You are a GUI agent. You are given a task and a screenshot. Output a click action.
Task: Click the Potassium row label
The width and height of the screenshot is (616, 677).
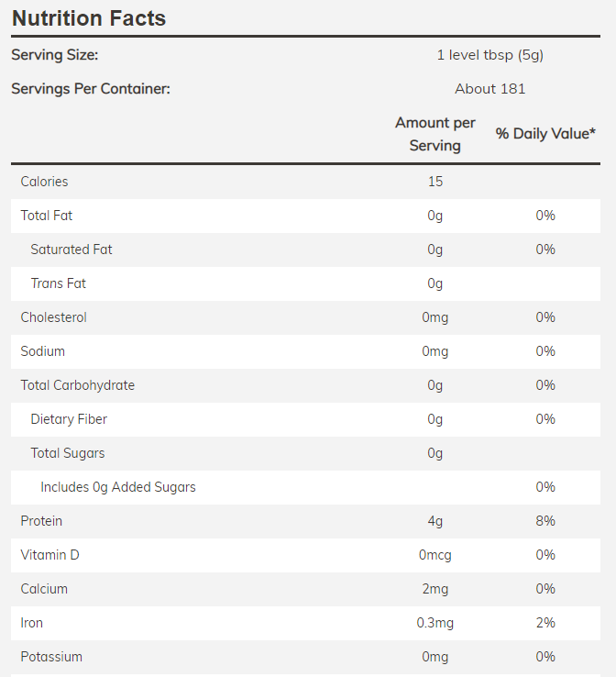tap(51, 657)
